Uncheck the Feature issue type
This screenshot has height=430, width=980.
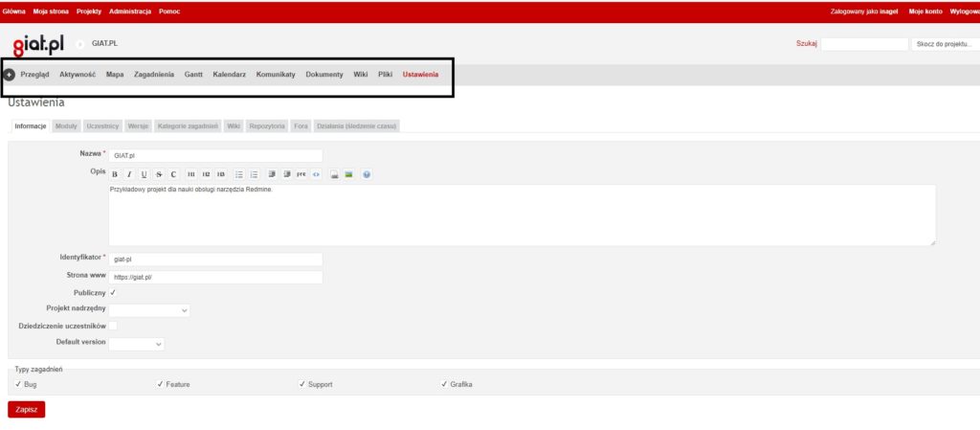[161, 384]
